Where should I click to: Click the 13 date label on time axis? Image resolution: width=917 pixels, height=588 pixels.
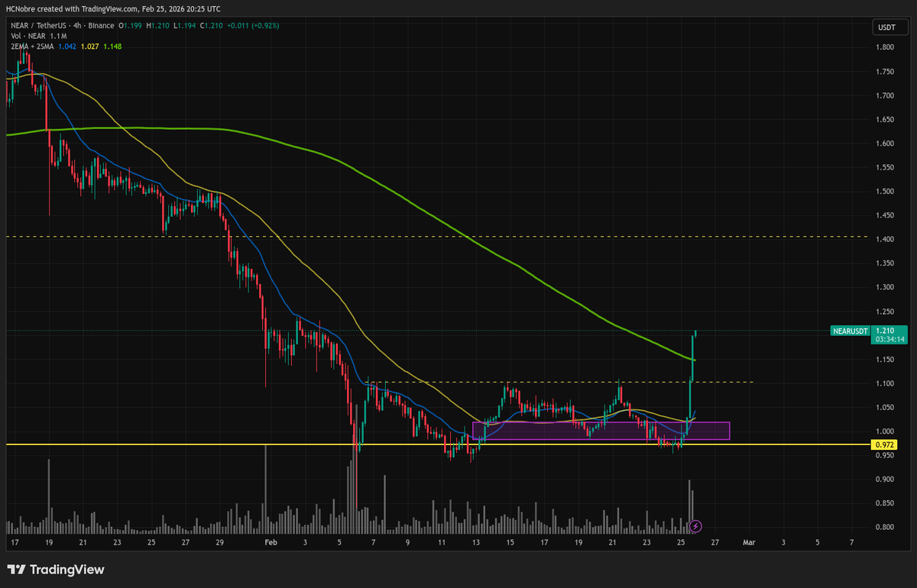(x=476, y=543)
